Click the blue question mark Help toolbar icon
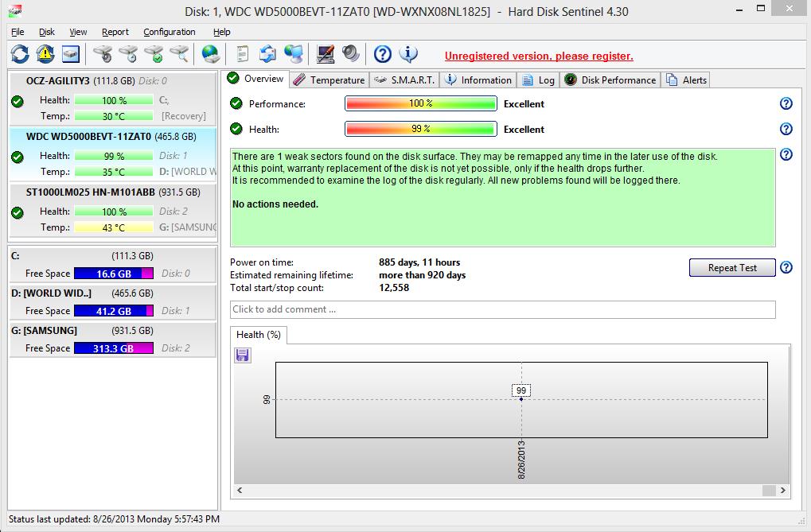 [383, 54]
